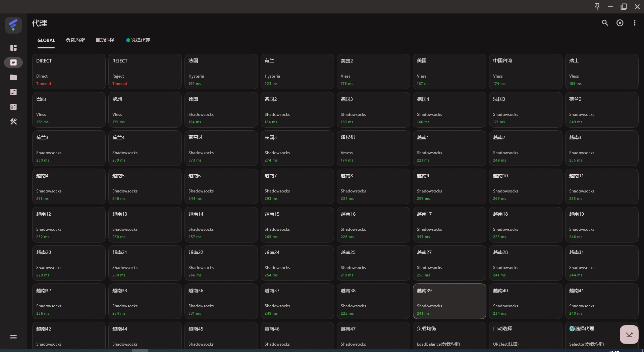Select the 葡萄牙 Shadowsocks proxy card
Viewport: 644px width, 352px height.
[221, 148]
